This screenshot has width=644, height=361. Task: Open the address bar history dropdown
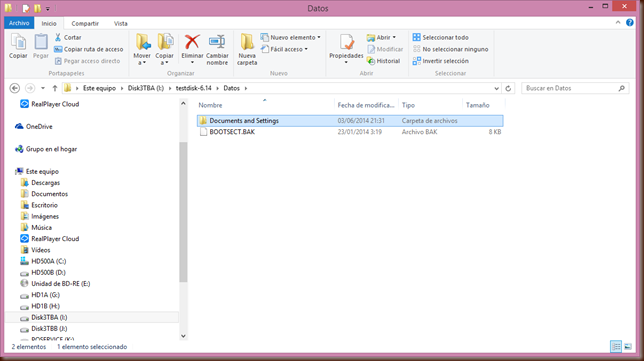pyautogui.click(x=496, y=88)
